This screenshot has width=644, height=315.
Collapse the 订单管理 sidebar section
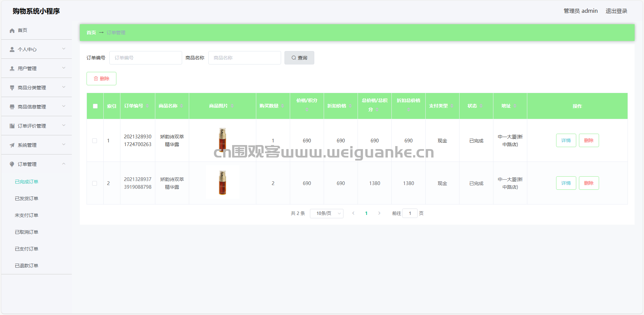[37, 164]
